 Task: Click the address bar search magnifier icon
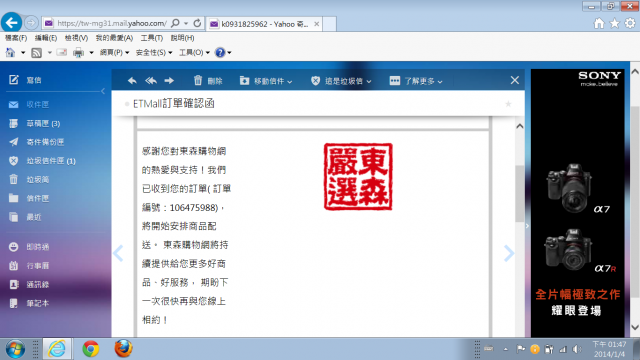tap(175, 23)
